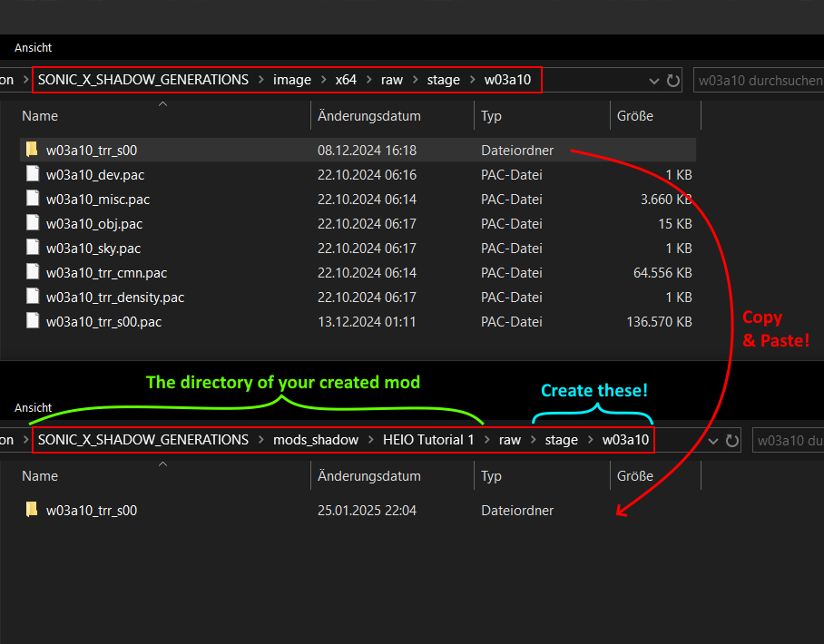
Task: Open the Ansicht menu in lower window
Action: tap(33, 407)
